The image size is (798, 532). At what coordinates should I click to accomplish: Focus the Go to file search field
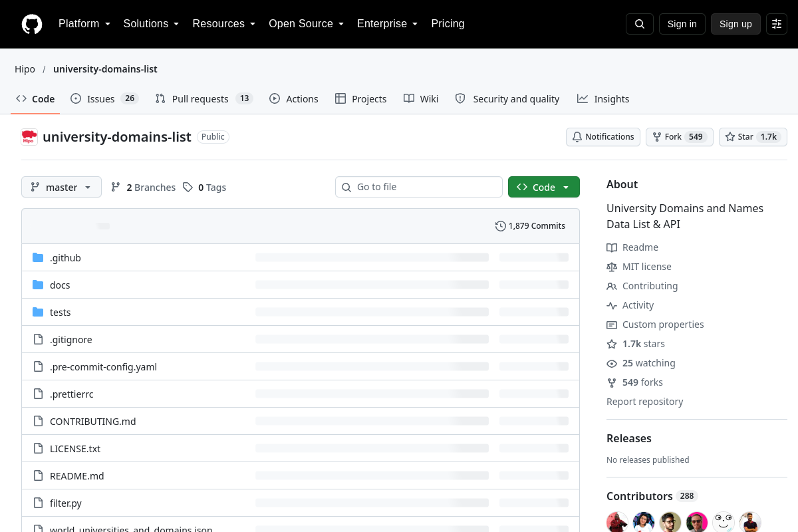coord(419,187)
